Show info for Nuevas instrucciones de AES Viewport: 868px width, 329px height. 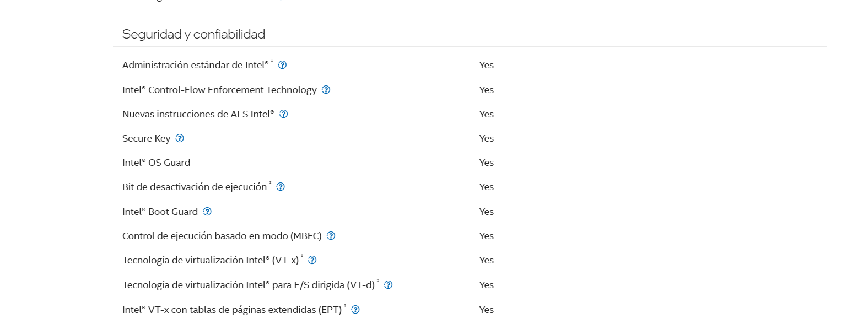pyautogui.click(x=283, y=114)
